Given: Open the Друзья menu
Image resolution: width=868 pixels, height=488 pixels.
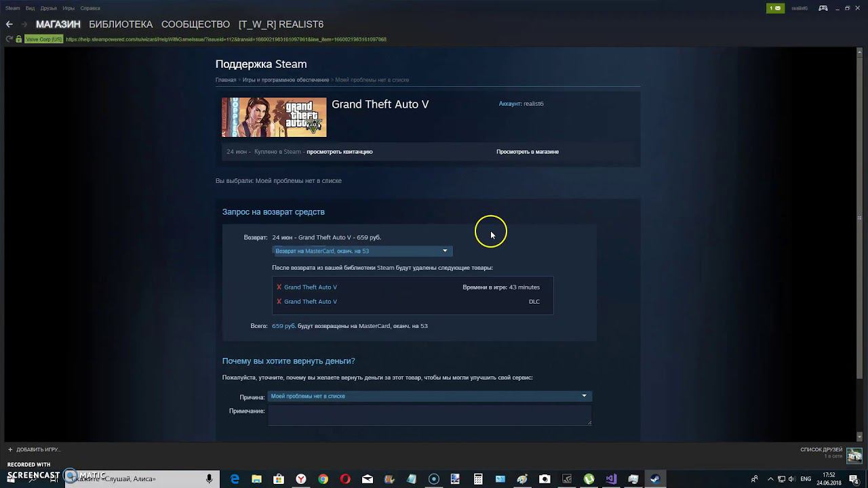Looking at the screenshot, I should [x=49, y=8].
